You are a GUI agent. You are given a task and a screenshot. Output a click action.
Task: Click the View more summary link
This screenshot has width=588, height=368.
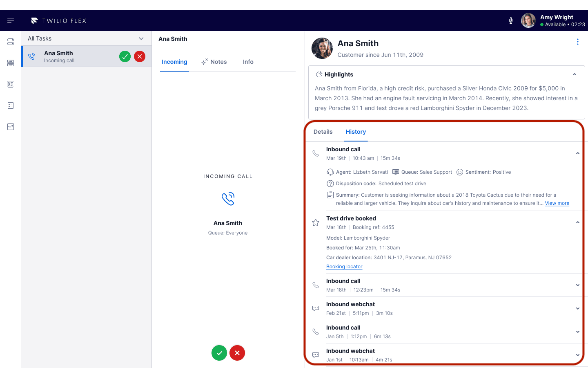557,203
